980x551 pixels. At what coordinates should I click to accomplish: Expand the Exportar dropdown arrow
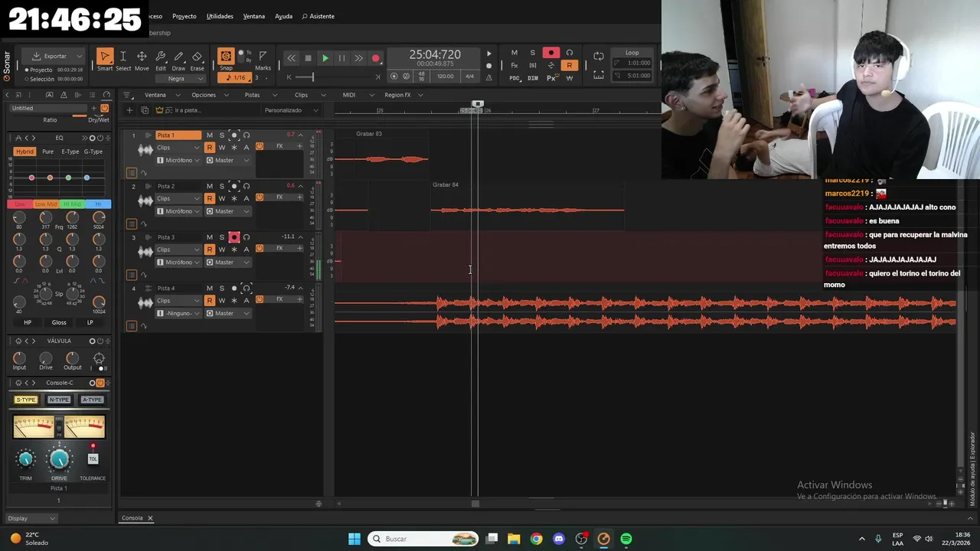pyautogui.click(x=79, y=56)
